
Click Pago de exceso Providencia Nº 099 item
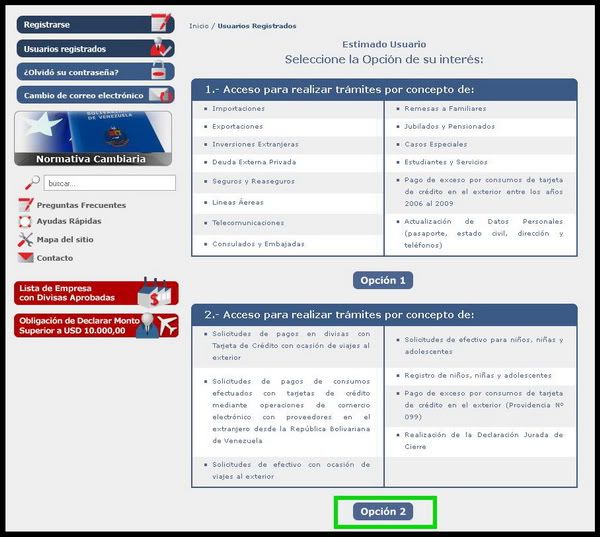click(x=484, y=405)
